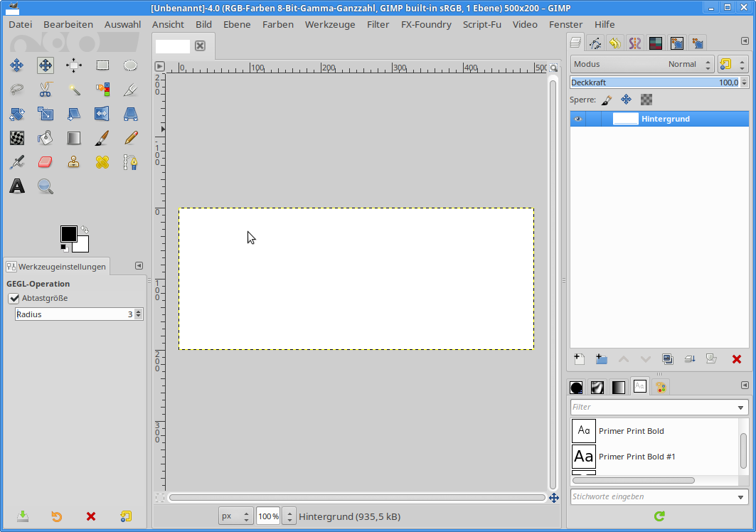The height and width of the screenshot is (532, 756).
Task: Toggle the alpha channel lock next to Sperre
Action: [646, 100]
